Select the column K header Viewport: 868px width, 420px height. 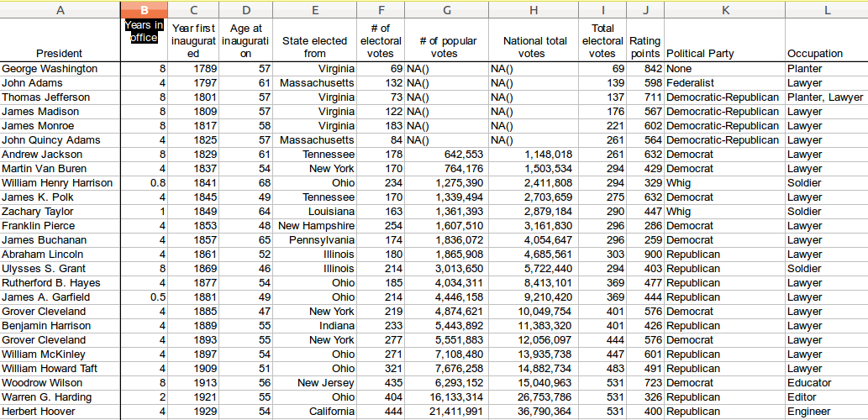coord(724,9)
